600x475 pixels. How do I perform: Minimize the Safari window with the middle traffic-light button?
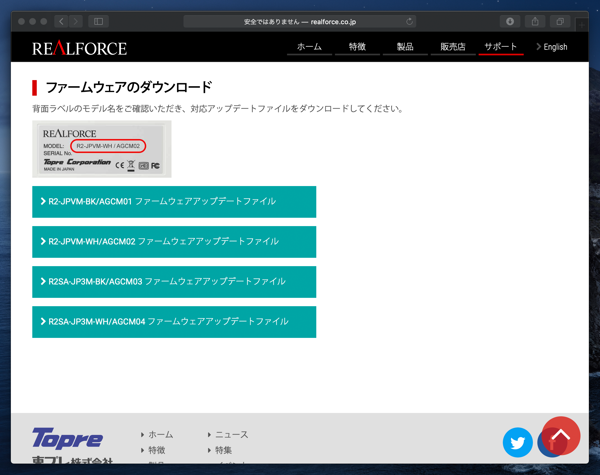(x=33, y=21)
